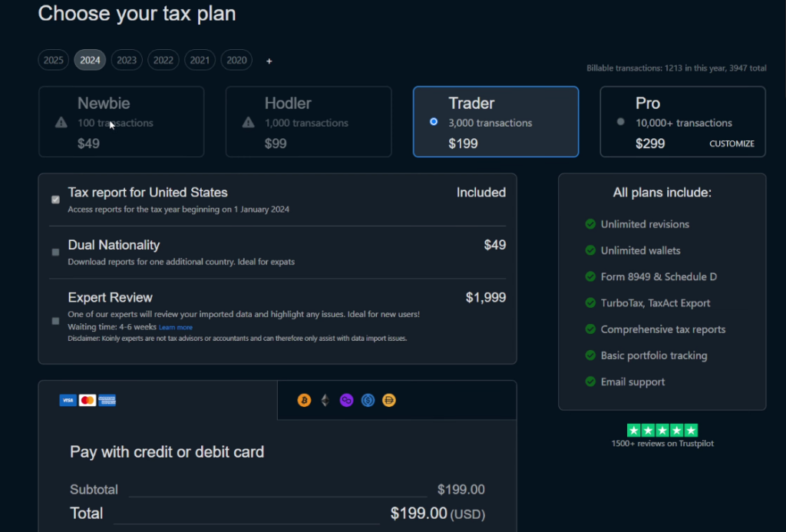The image size is (786, 532).
Task: Enable the Dual Nationality add-on checkbox
Action: click(x=55, y=253)
